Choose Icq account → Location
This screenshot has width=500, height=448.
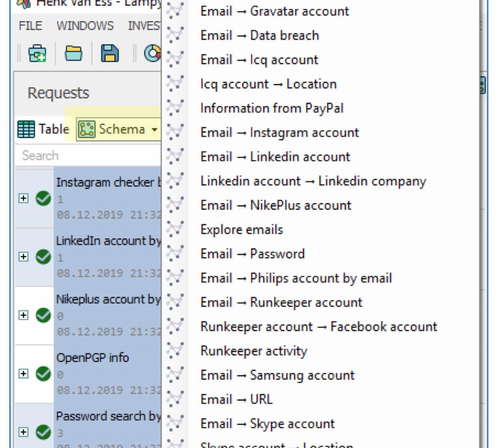pos(268,84)
